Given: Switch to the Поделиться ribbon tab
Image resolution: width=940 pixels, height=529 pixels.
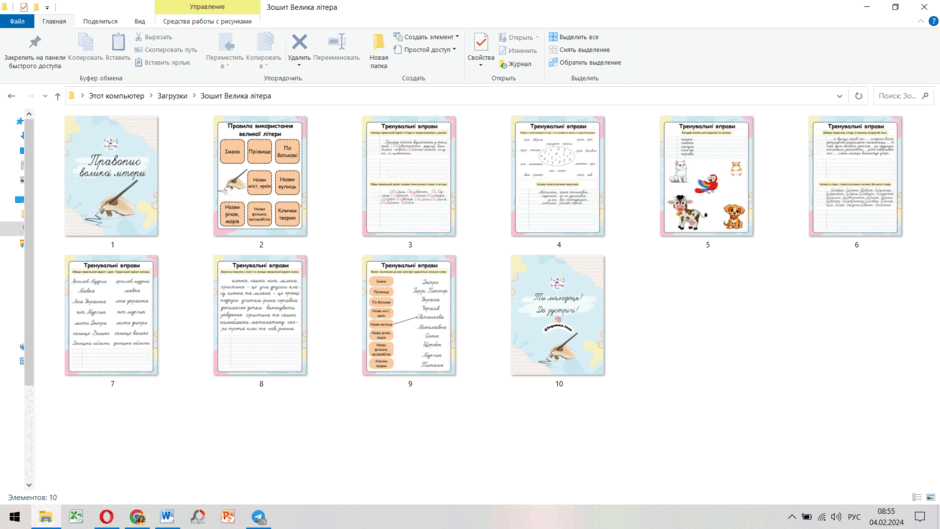Looking at the screenshot, I should coord(100,21).
